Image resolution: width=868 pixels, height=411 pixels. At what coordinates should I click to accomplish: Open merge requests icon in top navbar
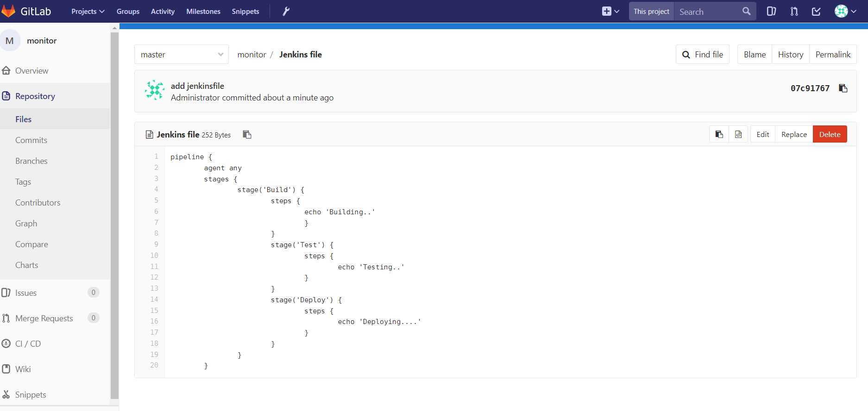(794, 12)
